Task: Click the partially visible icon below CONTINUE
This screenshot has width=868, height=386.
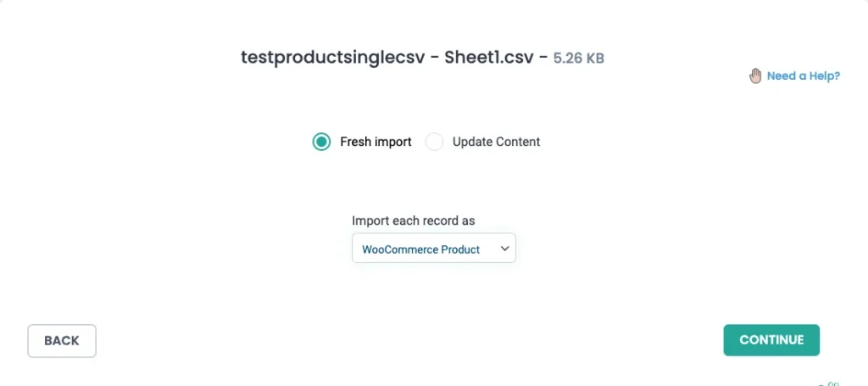Action: [x=832, y=383]
